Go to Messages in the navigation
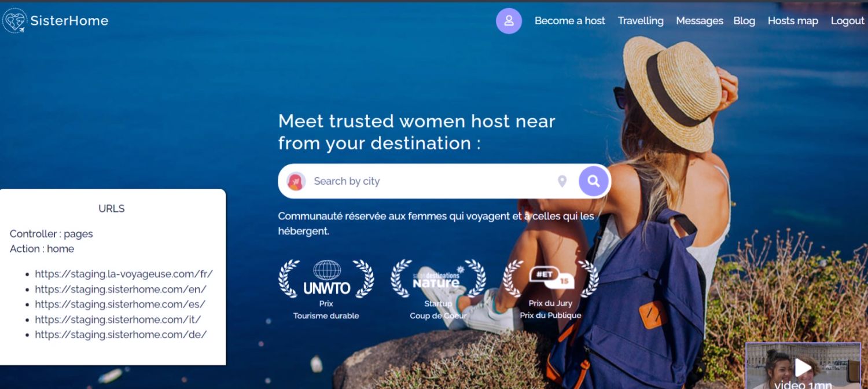868x389 pixels. [x=700, y=21]
